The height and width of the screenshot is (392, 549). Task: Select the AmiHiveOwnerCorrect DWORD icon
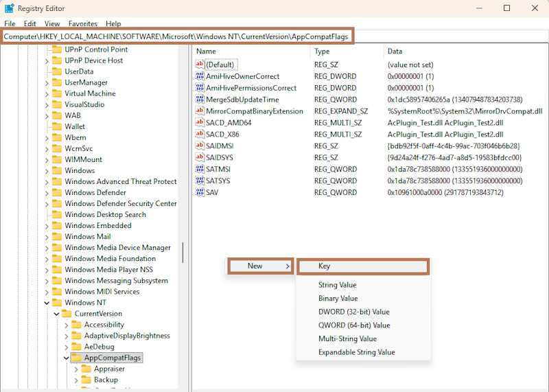tap(200, 76)
